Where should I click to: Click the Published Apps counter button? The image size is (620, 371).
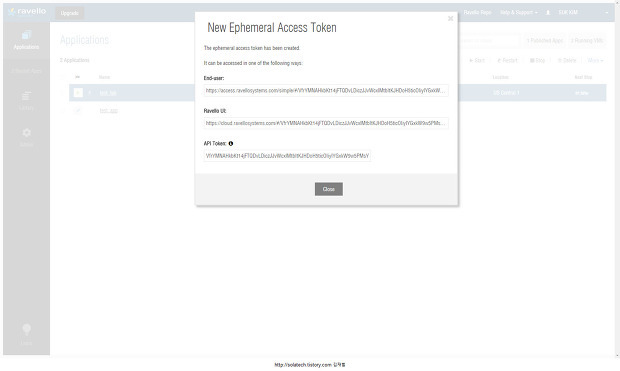tap(545, 41)
